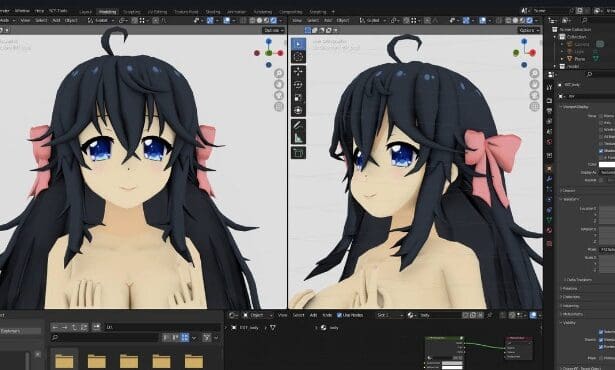
Task: Open Slot 1 dropdown in shader editor
Action: coord(389,315)
